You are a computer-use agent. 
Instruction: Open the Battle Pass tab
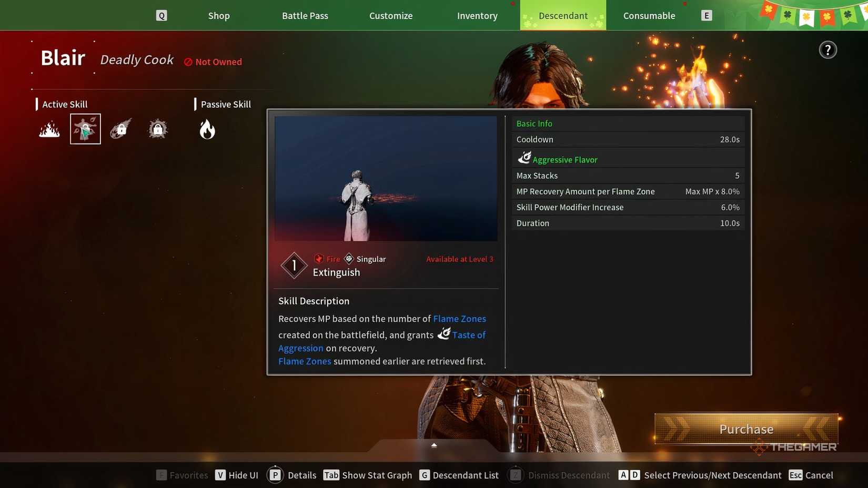pos(305,16)
